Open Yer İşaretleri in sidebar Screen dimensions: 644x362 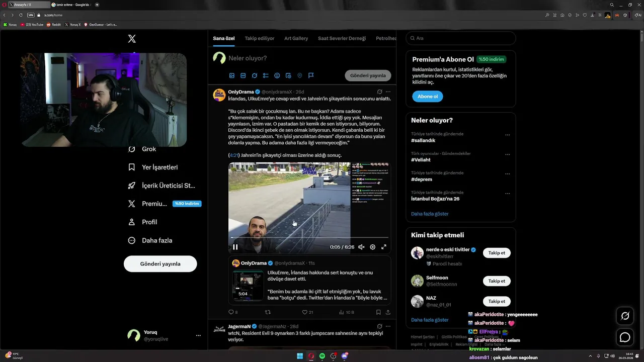point(153,167)
